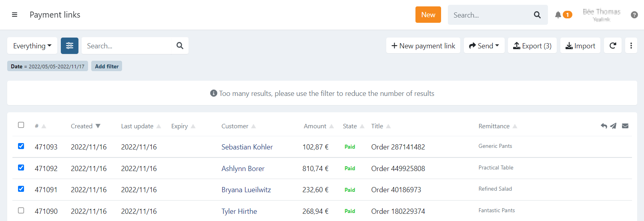Toggle the select-all header checkbox
Screen dimensions: 644x221
[x=21, y=125]
